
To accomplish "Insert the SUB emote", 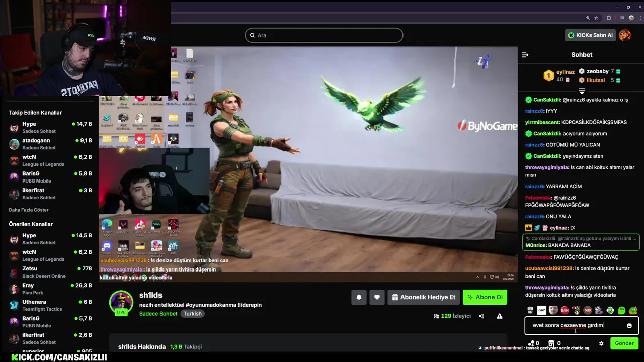I will point(588,310).
